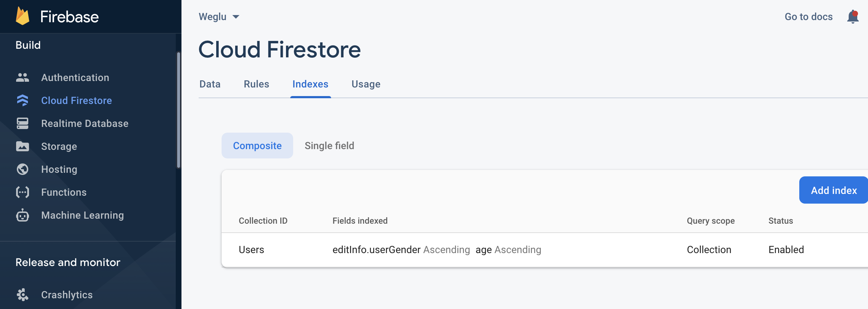The image size is (868, 309).
Task: Open Machine Learning in the sidebar
Action: click(x=82, y=215)
